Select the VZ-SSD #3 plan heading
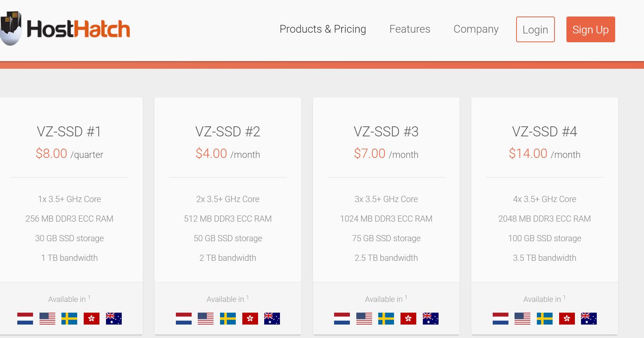This screenshot has width=644, height=338. [386, 132]
